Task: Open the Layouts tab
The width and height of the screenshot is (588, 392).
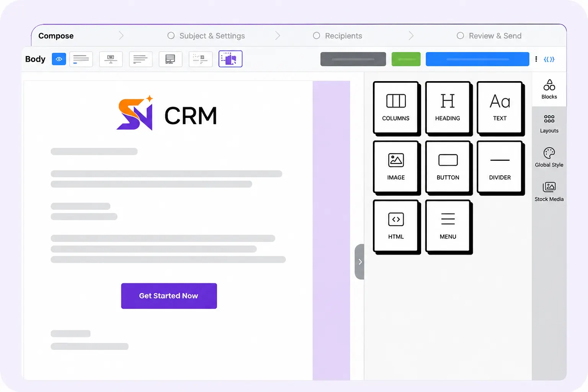Action: pyautogui.click(x=549, y=124)
